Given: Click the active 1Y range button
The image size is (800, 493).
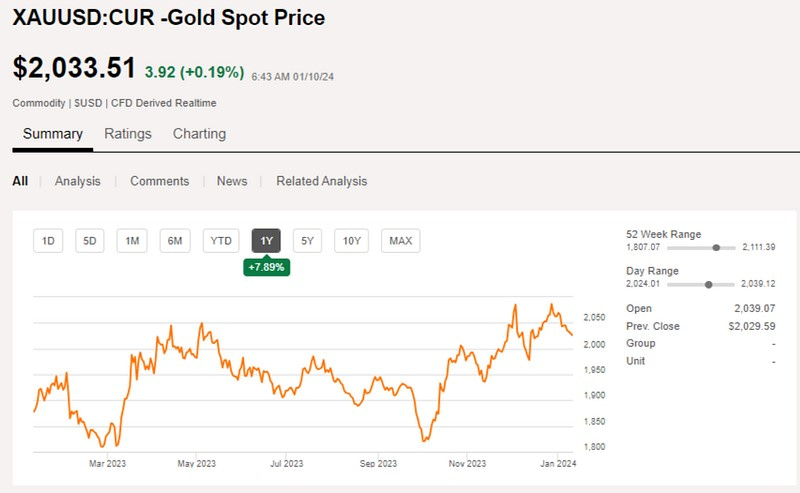Looking at the screenshot, I should [x=267, y=240].
